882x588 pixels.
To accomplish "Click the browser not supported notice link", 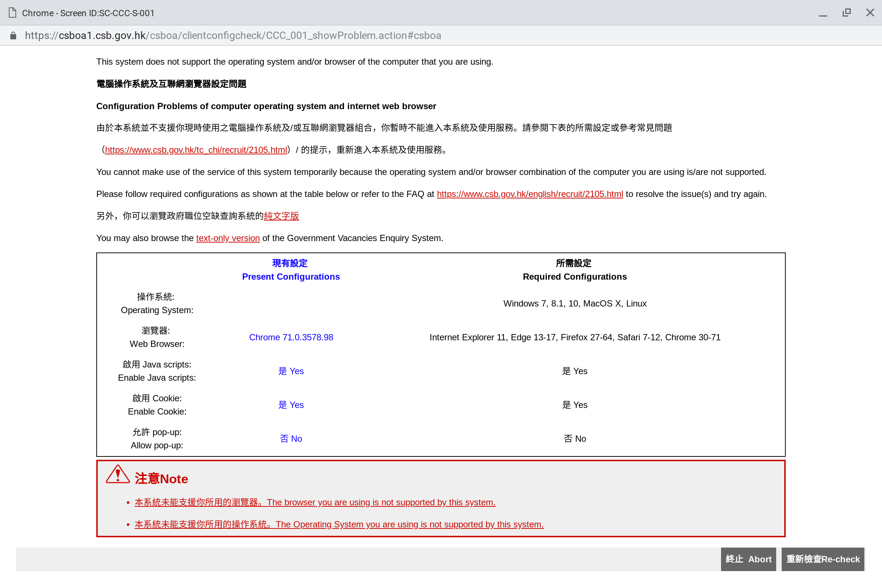I will pos(315,502).
